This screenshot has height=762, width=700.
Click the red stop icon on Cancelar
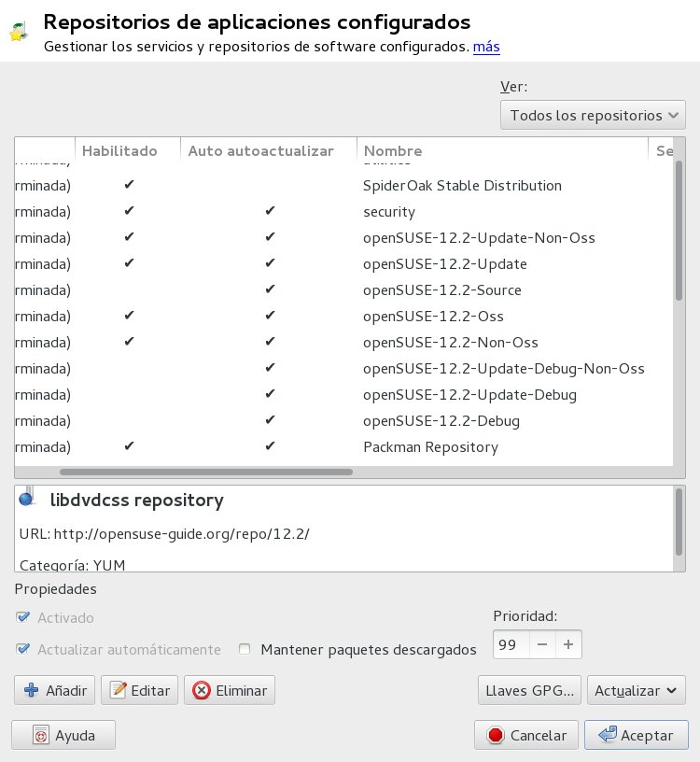pyautogui.click(x=496, y=735)
